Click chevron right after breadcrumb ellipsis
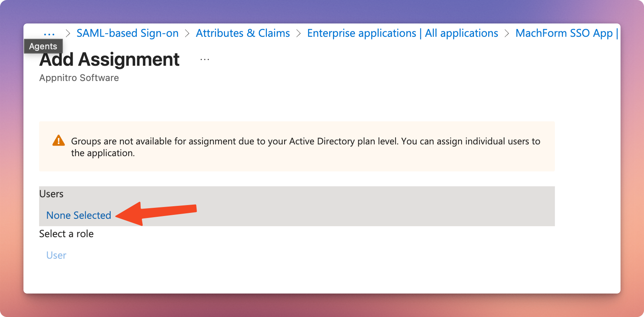Viewport: 644px width, 317px height. [68, 33]
